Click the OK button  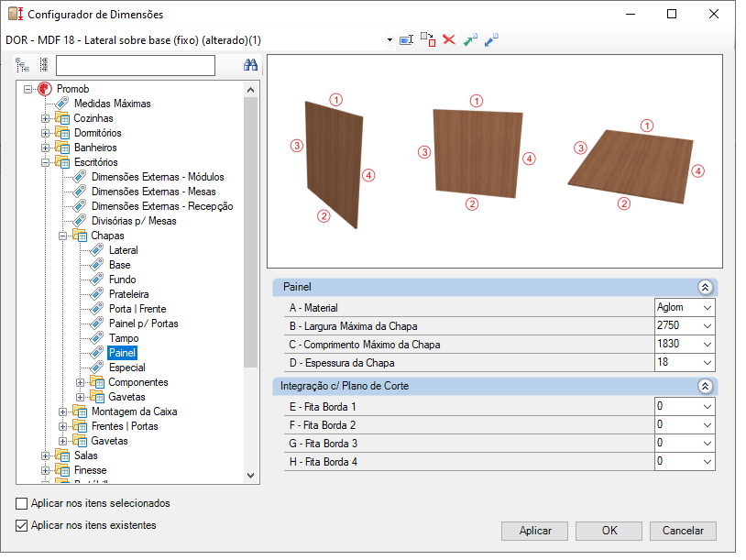coord(609,531)
